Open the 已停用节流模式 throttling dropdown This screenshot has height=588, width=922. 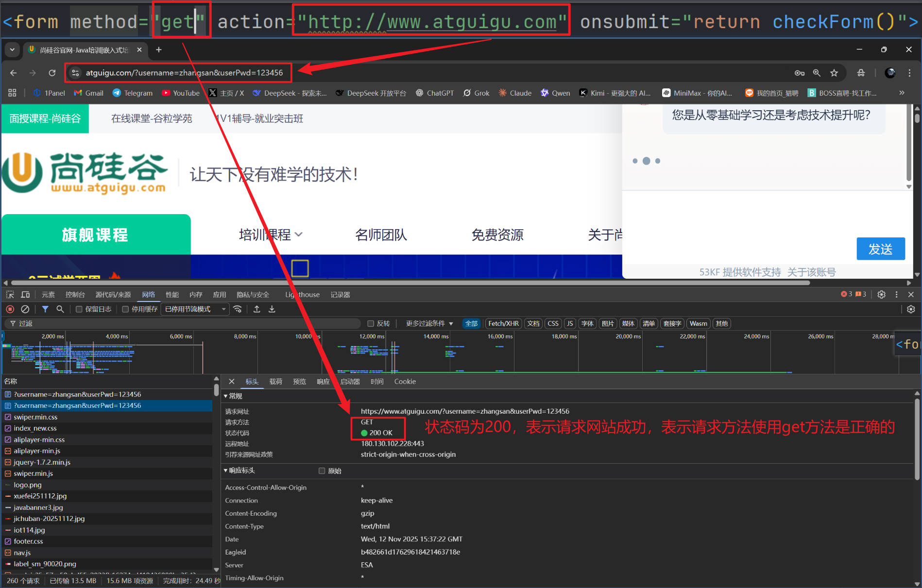coord(195,309)
